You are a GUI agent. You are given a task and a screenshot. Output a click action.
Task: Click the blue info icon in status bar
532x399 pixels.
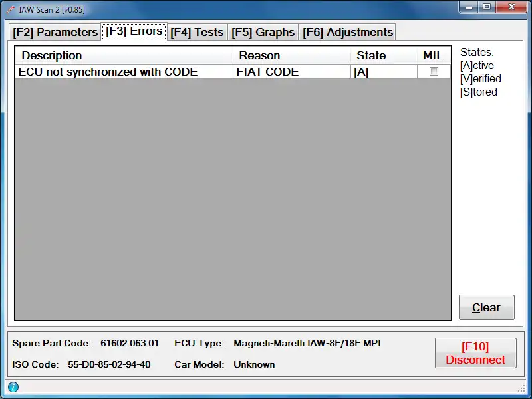(x=13, y=387)
